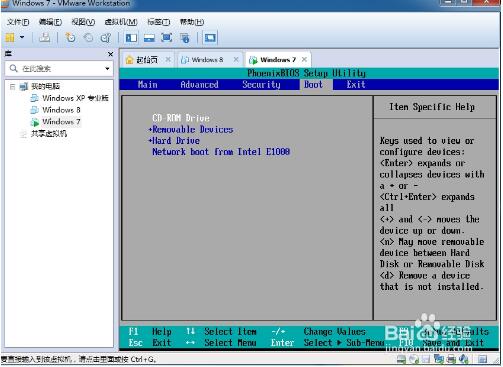Viewport: 503px width, 367px height.
Task: Select Network boot from Intel E1000
Action: pos(221,152)
